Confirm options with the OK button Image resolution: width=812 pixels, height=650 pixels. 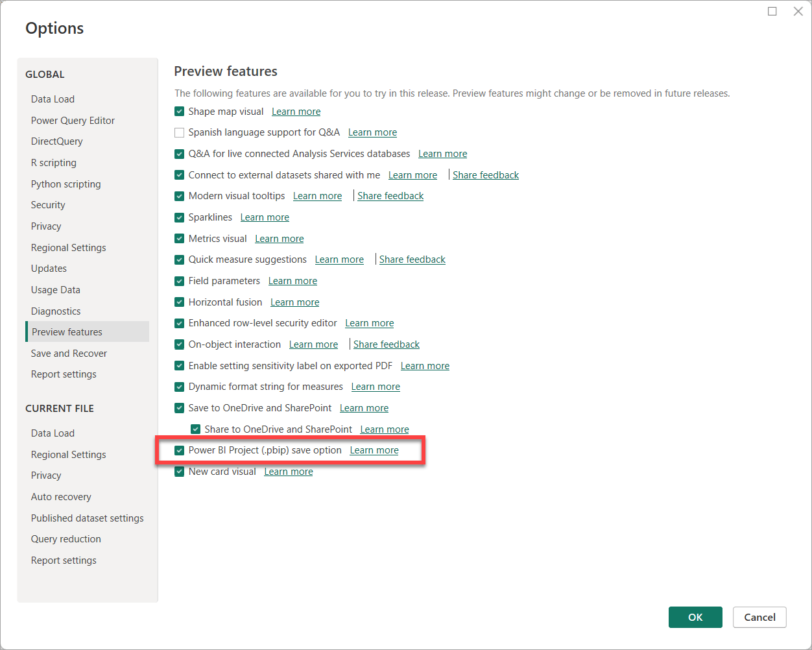695,617
